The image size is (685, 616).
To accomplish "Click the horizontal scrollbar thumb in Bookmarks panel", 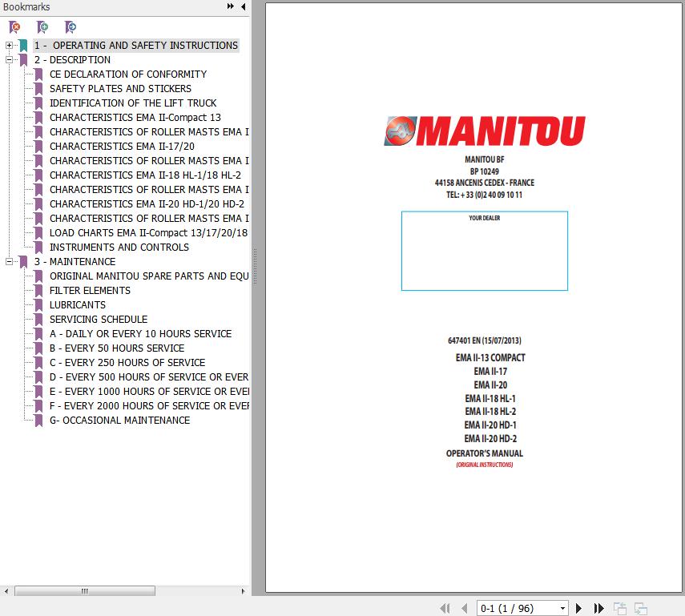I will coord(85,591).
